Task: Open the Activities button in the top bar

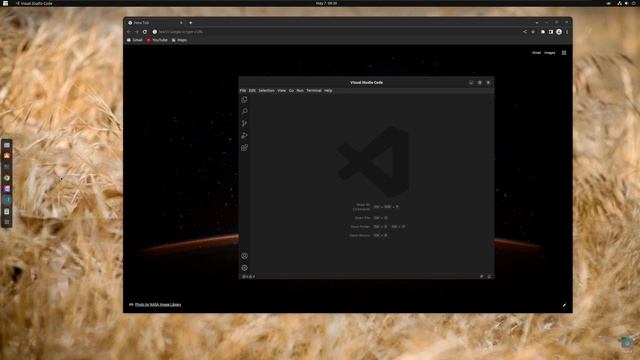Action: 6,3
